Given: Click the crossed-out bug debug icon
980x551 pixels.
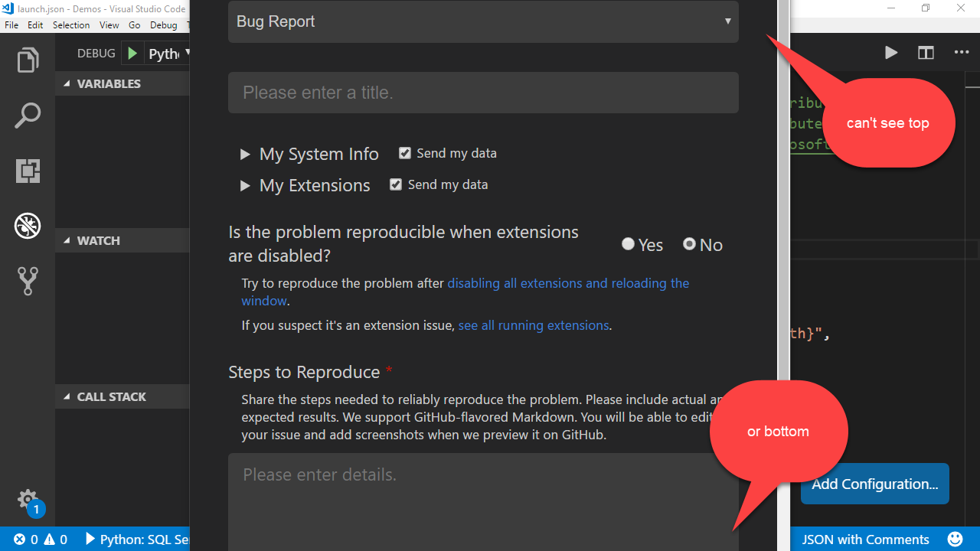Looking at the screenshot, I should [x=28, y=226].
